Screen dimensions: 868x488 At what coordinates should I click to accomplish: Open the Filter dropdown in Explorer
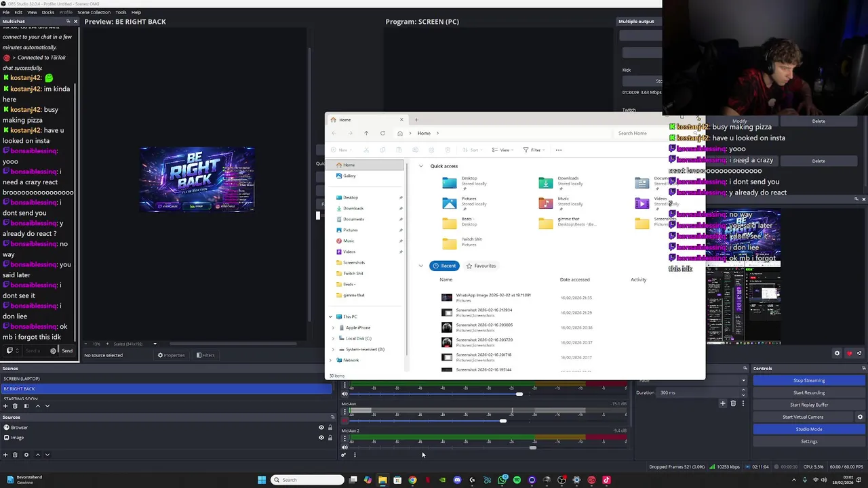click(533, 150)
